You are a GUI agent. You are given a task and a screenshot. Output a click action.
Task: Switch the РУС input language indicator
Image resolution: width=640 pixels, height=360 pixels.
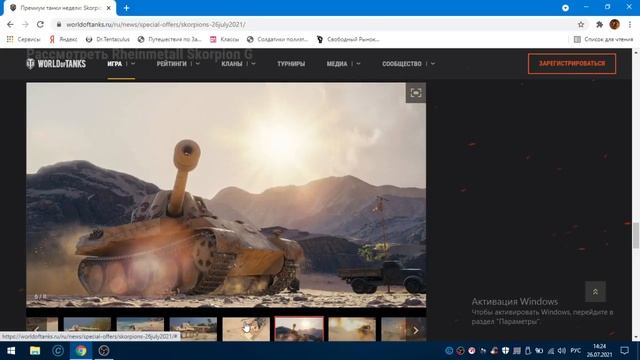pyautogui.click(x=576, y=351)
